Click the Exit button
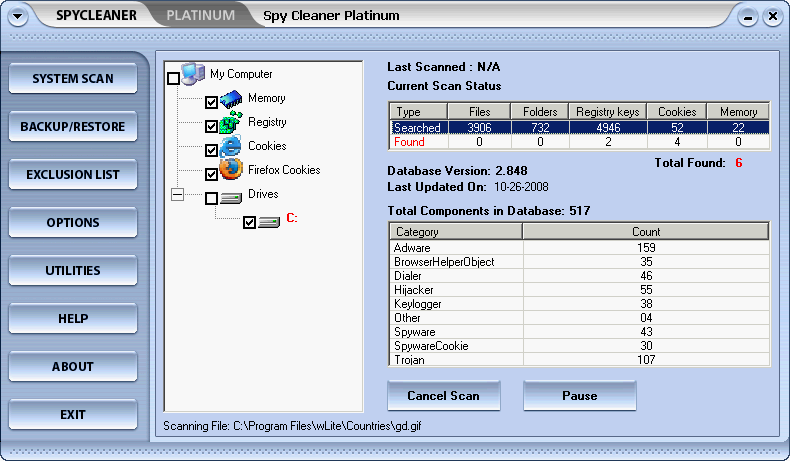The width and height of the screenshot is (790, 461). 73,415
